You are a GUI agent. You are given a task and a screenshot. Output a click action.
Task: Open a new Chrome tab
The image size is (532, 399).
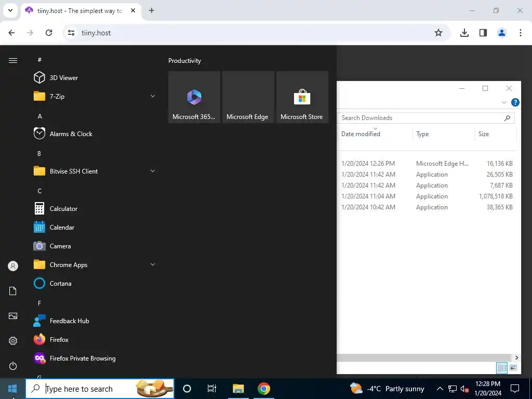tap(152, 10)
